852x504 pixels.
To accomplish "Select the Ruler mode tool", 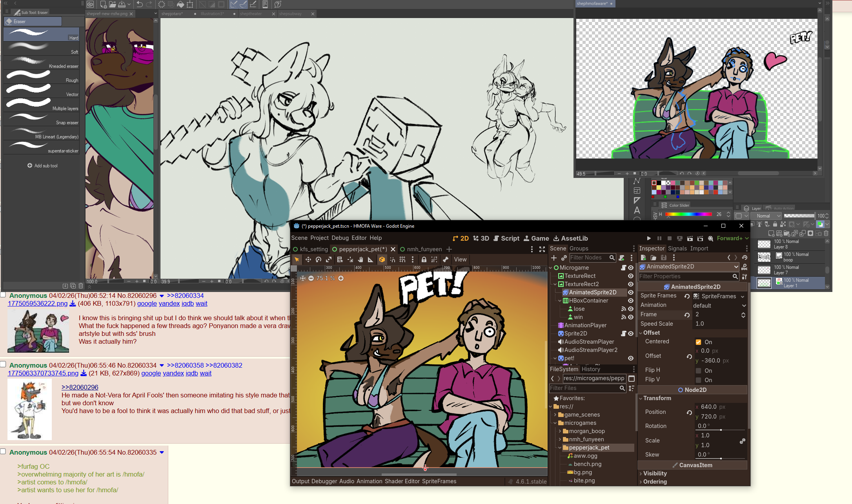I will pyautogui.click(x=370, y=259).
